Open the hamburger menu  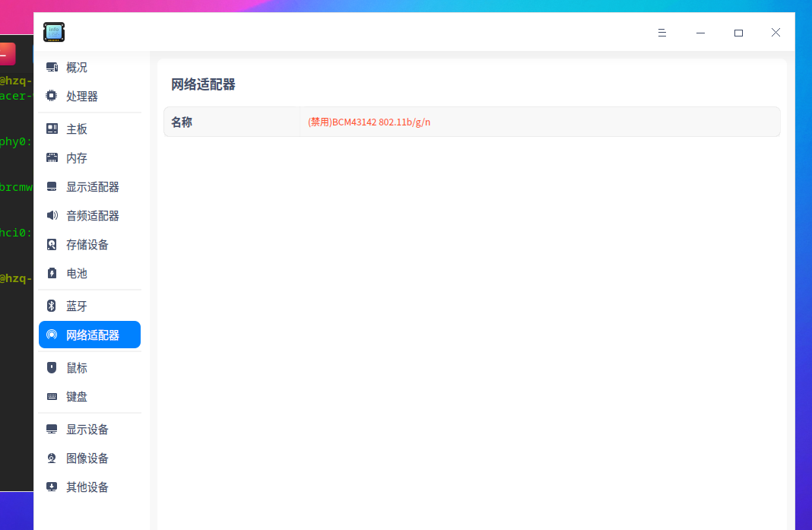661,33
